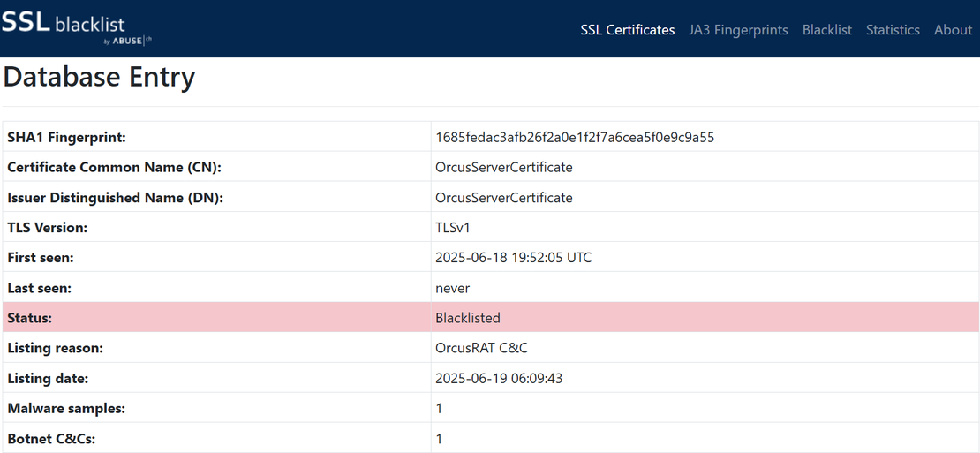Click the "by ABUSE.ch" logo text
Viewport: 980px width, 453px height.
click(x=128, y=41)
